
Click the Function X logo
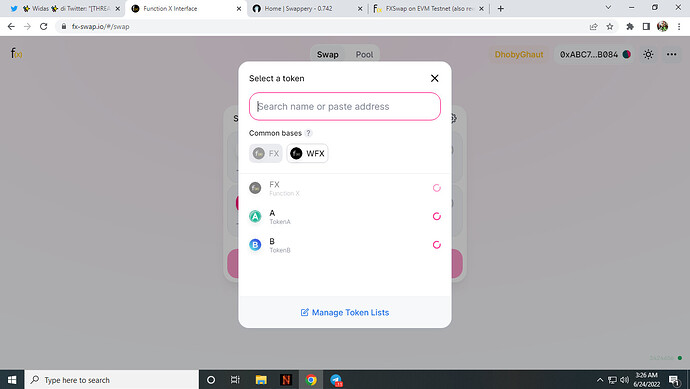click(x=16, y=54)
